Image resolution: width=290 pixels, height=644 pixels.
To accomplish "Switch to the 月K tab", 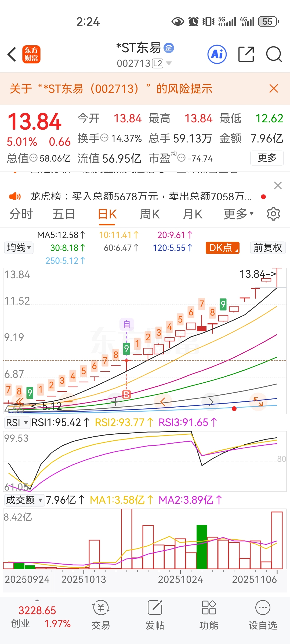I will pyautogui.click(x=193, y=214).
